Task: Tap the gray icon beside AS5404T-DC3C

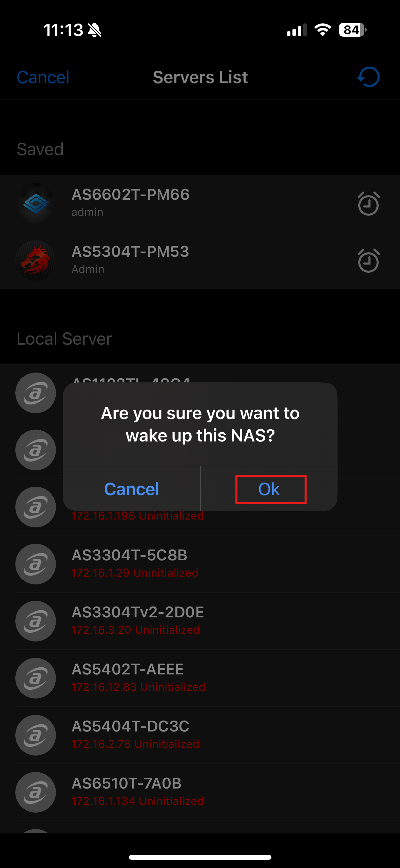Action: (x=36, y=735)
